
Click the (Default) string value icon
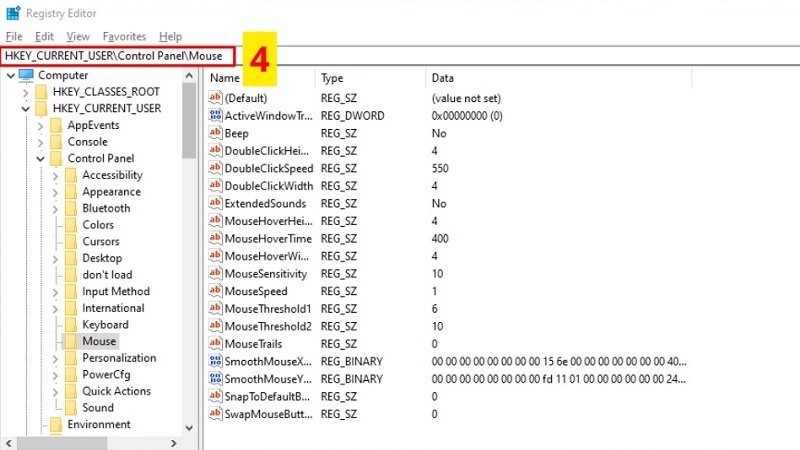point(215,97)
